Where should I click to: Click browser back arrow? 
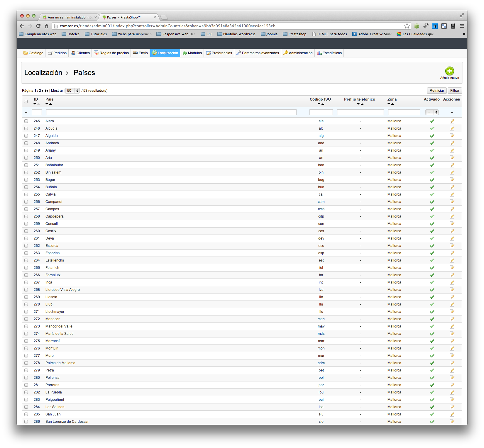[22, 26]
